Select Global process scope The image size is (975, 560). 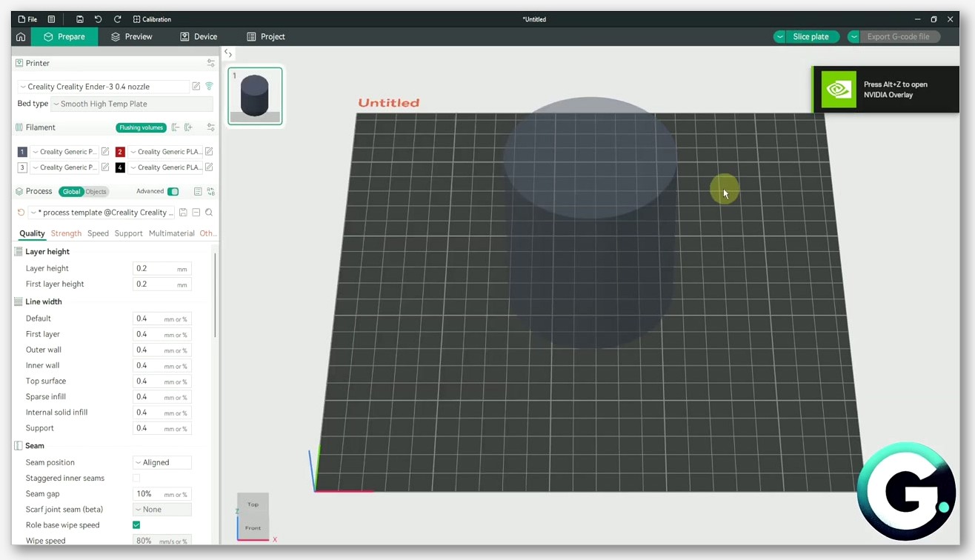click(71, 192)
